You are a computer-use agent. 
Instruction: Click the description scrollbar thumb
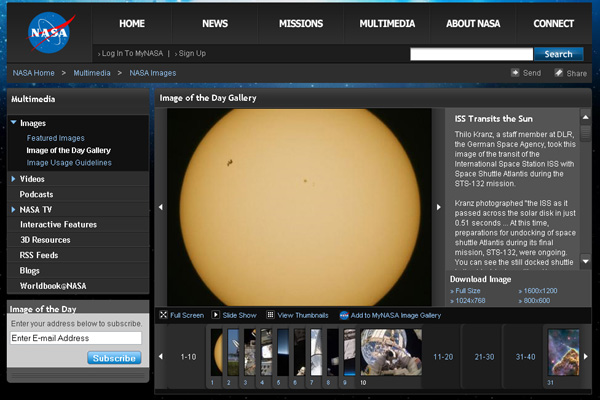pyautogui.click(x=585, y=133)
